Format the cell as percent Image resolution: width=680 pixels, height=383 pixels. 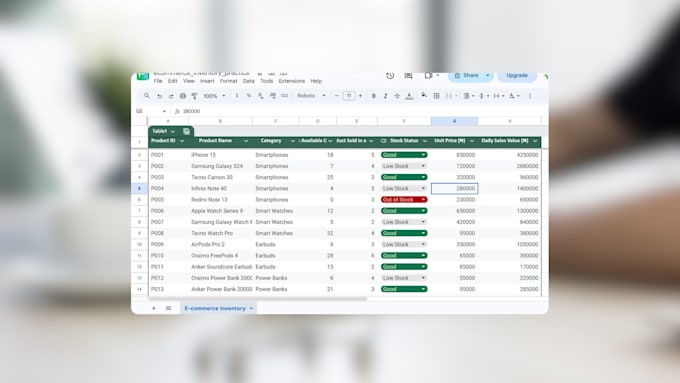[x=248, y=96]
